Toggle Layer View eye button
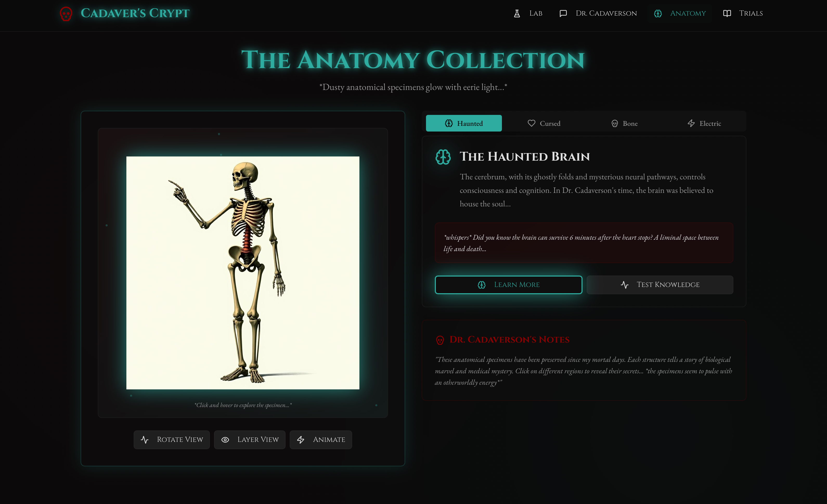Screen dimensions: 827x504 pyautogui.click(x=249, y=440)
